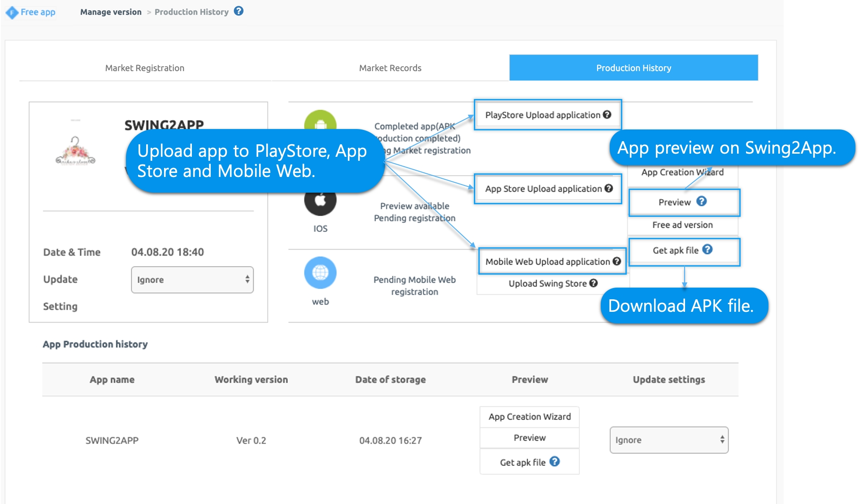This screenshot has height=504, width=859.
Task: Click SWING2APP name in history table
Action: tap(112, 440)
